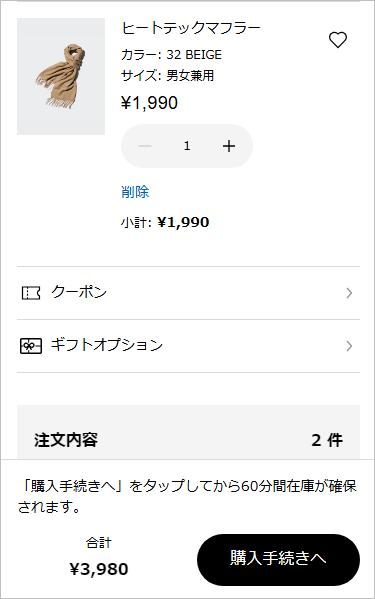
Task: Click the 注文内容 section heading
Action: (66, 440)
